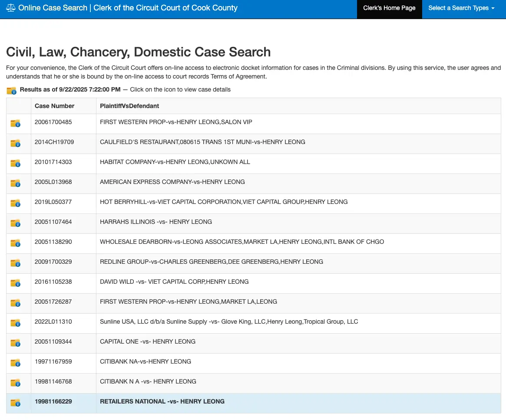Click the Online Case Search header title
Screen dimensions: 506x420
click(128, 8)
